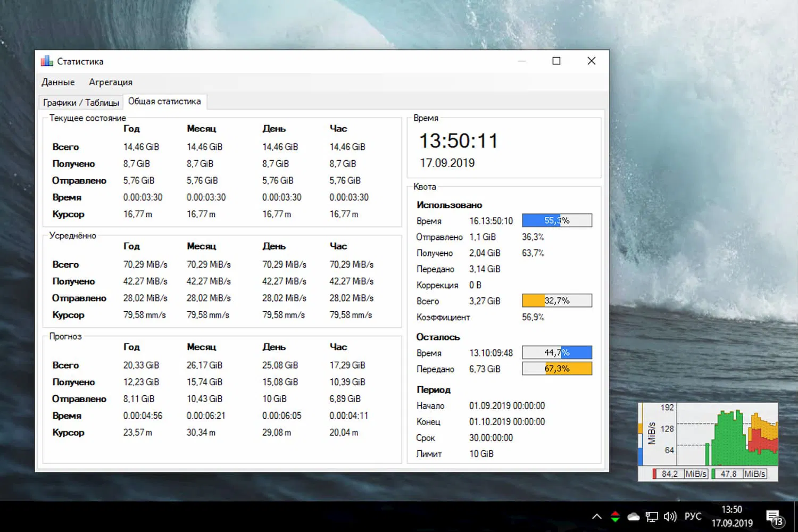
Task: Click the Лимит value of 10 GiB
Action: pyautogui.click(x=480, y=453)
